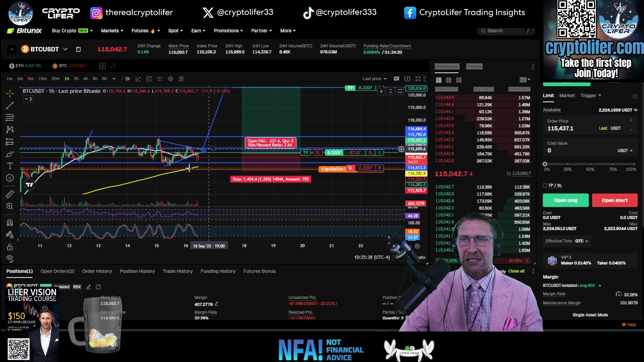Toggle drawings visibility with the eye icon
Viewport: 644px width, 362px height.
[x=10, y=258]
